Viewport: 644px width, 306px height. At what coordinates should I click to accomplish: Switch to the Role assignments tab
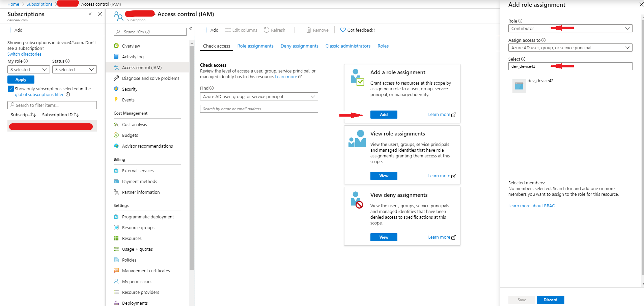pyautogui.click(x=255, y=46)
